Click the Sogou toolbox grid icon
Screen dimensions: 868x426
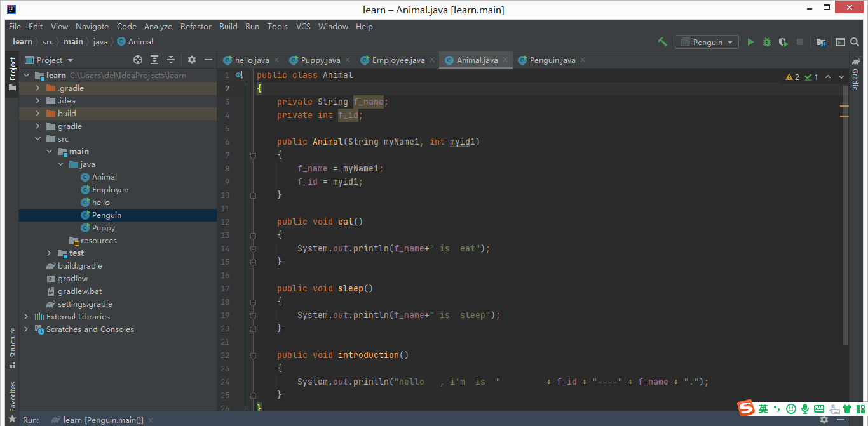click(860, 409)
